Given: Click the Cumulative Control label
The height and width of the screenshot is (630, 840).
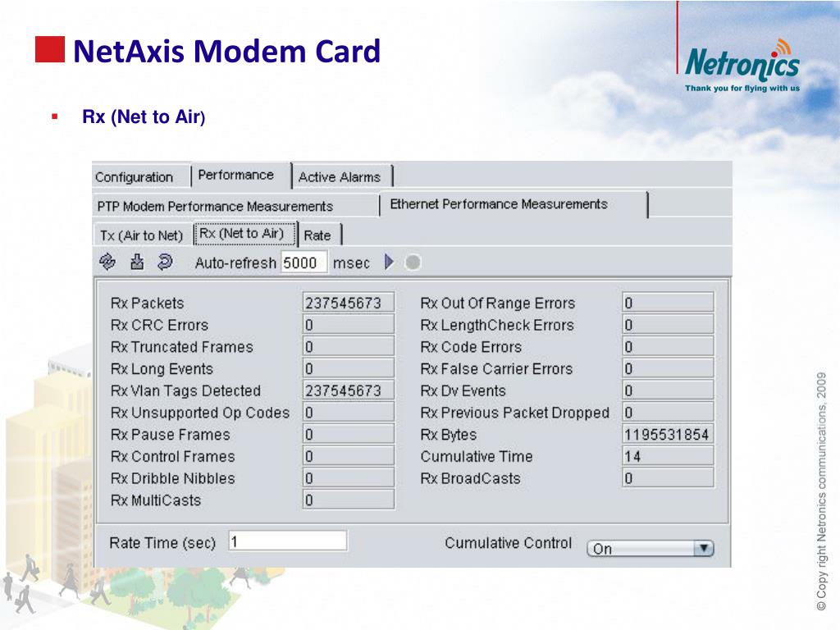Looking at the screenshot, I should 509,543.
